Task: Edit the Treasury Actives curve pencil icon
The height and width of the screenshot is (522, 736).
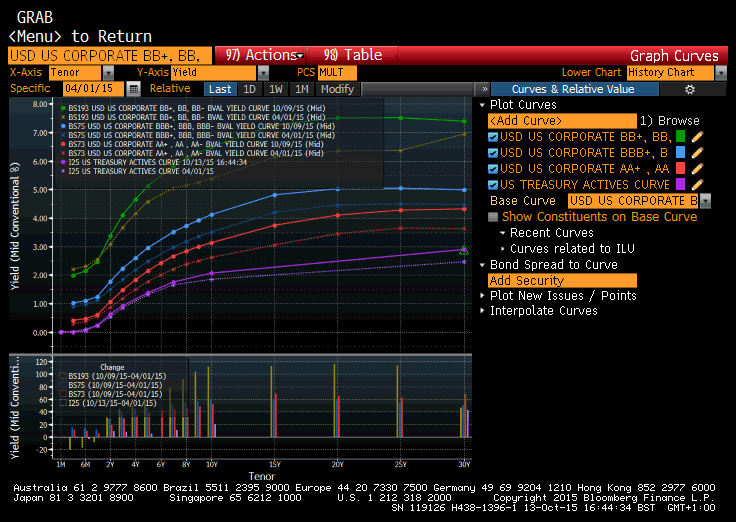Action: pyautogui.click(x=698, y=185)
